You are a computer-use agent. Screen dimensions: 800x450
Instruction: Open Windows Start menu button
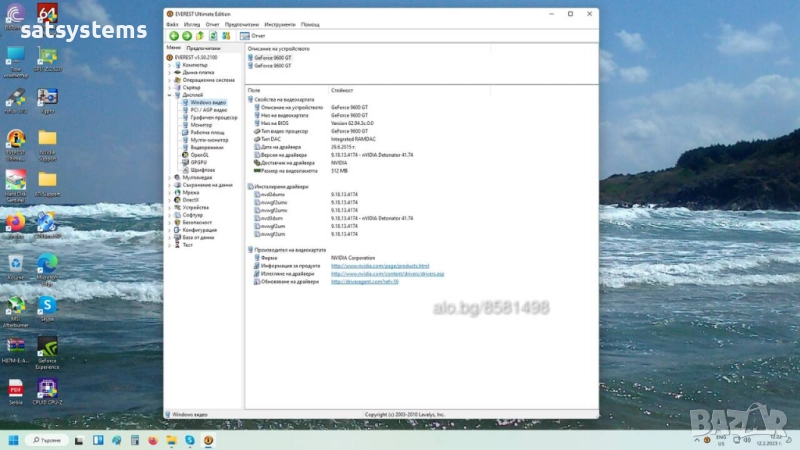click(x=15, y=440)
